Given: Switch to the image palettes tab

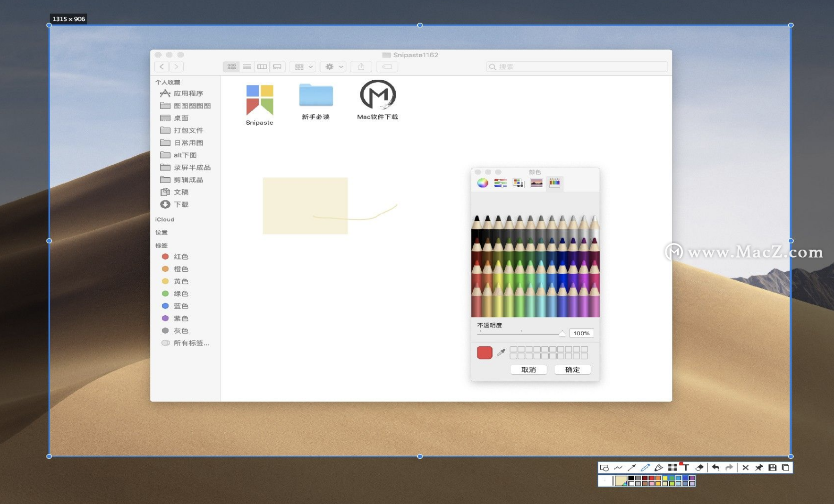Looking at the screenshot, I should (x=536, y=183).
